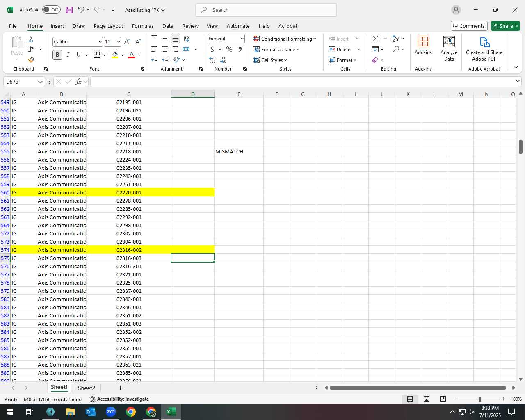Click Format in Cells group
525x420 pixels.
point(343,60)
